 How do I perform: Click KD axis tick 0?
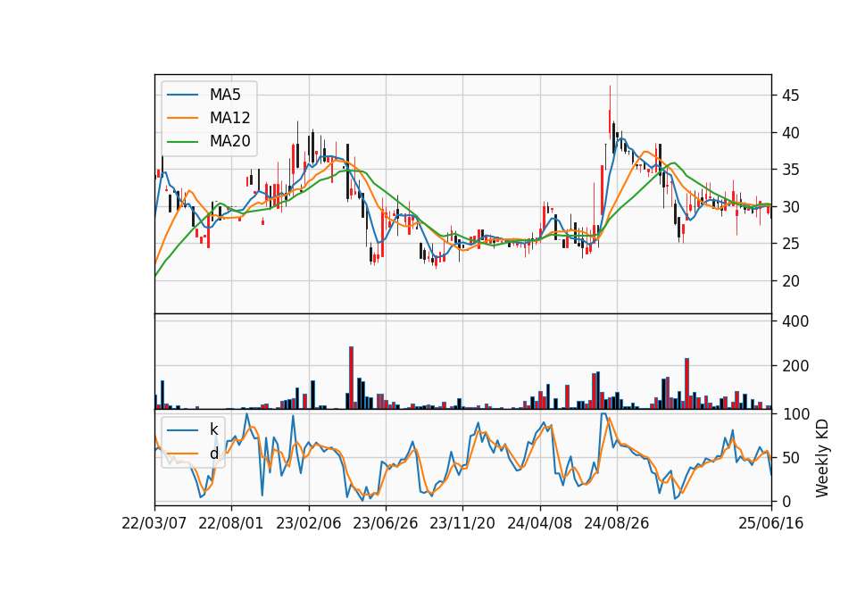click(786, 501)
